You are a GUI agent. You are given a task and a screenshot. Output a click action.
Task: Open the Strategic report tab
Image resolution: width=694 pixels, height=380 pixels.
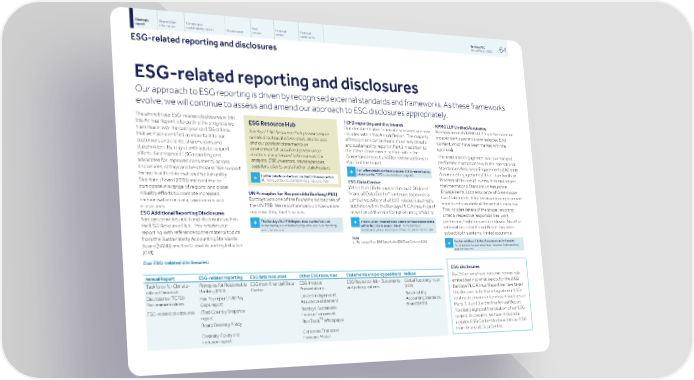[142, 21]
